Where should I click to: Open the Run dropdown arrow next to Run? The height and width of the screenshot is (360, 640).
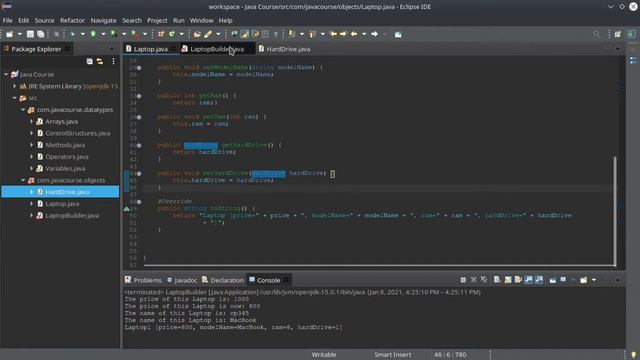coord(103,34)
